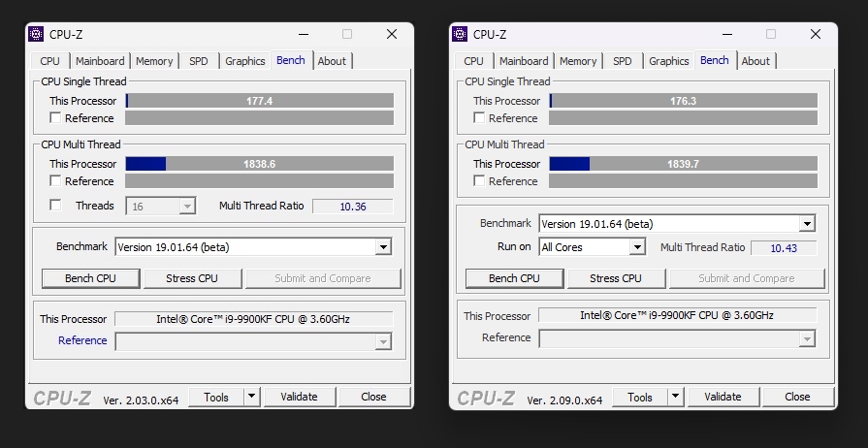The image size is (868, 448).
Task: Switch to CPU tab in left window
Action: point(49,61)
